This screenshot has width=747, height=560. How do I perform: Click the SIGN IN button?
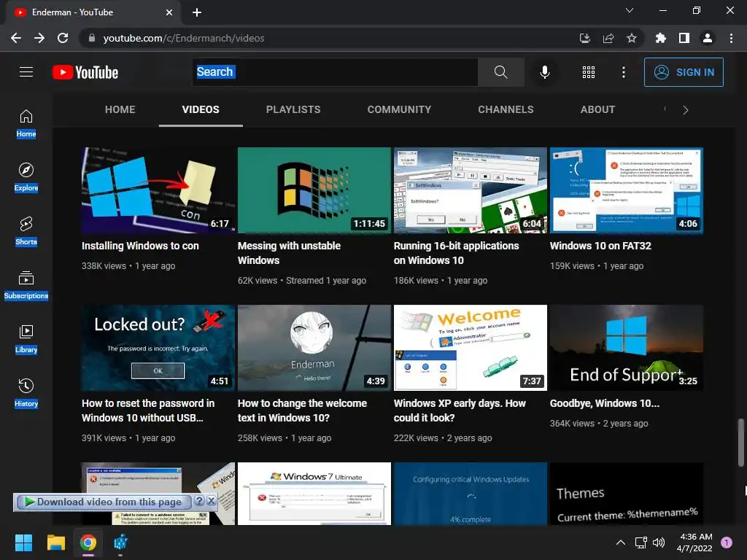684,72
